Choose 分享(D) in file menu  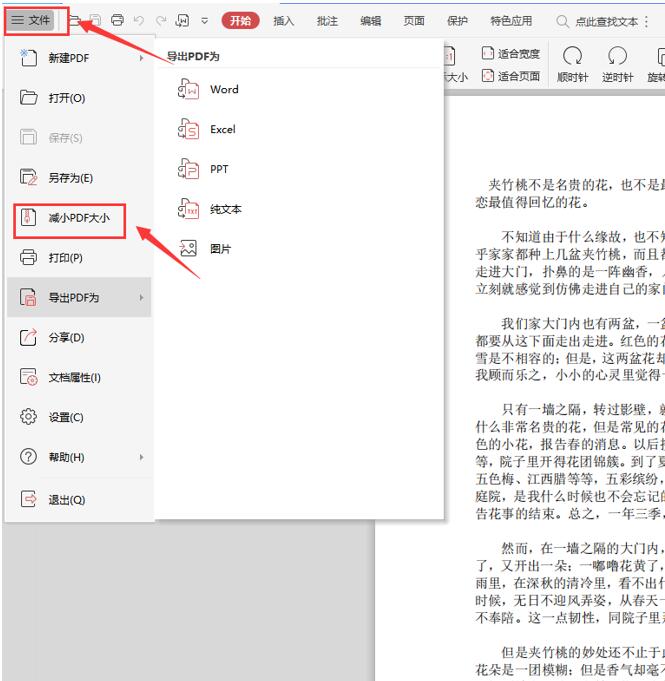point(79,337)
